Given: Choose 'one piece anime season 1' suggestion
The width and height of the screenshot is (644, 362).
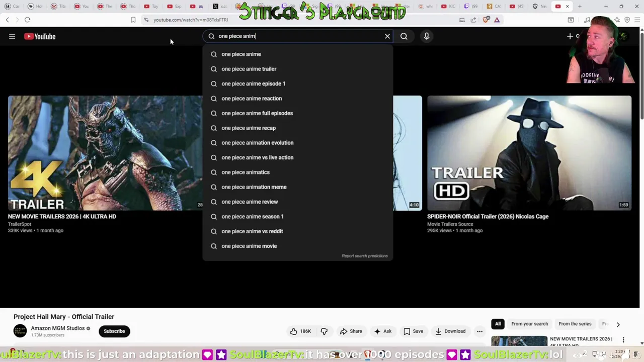Looking at the screenshot, I should pyautogui.click(x=298, y=216).
